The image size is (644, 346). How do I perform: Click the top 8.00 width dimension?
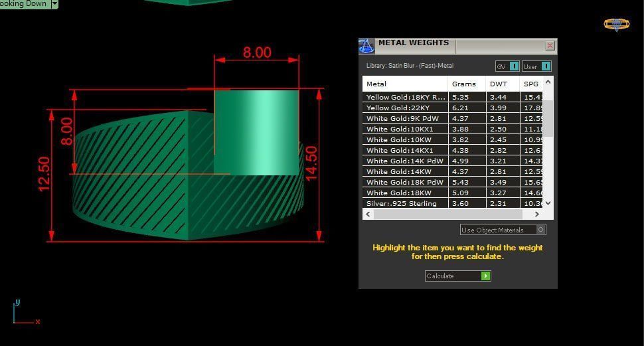click(257, 52)
